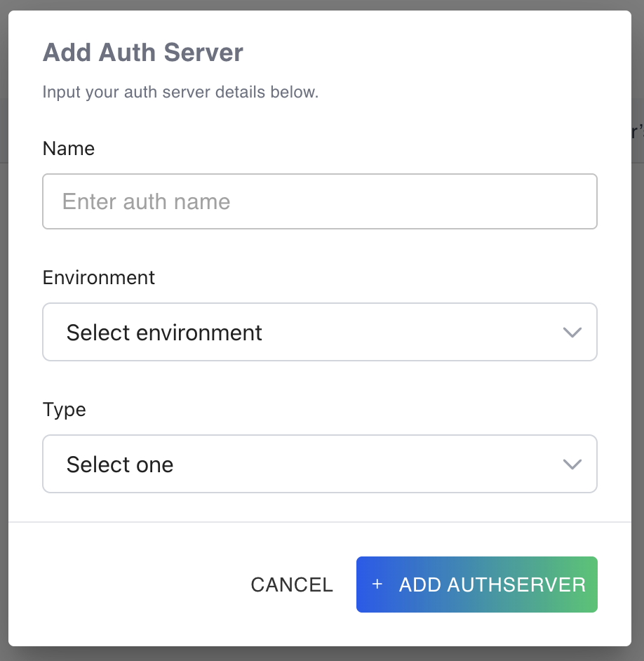Click the Name text input field
644x661 pixels.
319,201
